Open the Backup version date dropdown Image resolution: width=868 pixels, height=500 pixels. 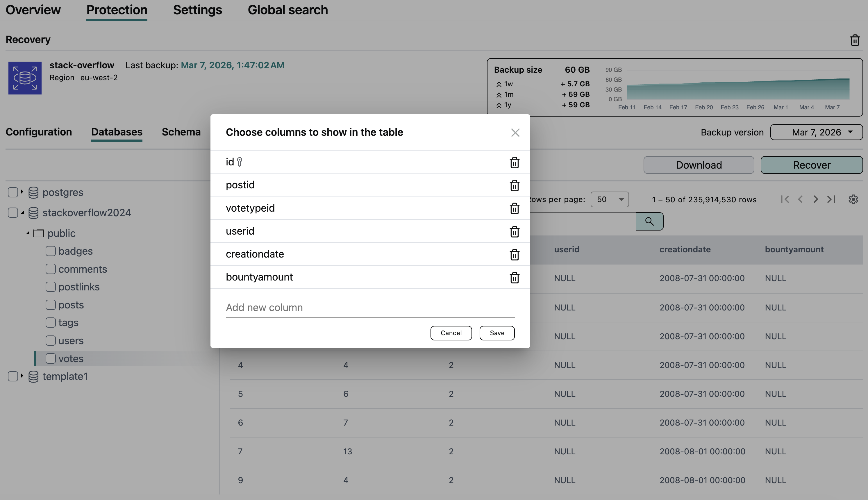(816, 132)
